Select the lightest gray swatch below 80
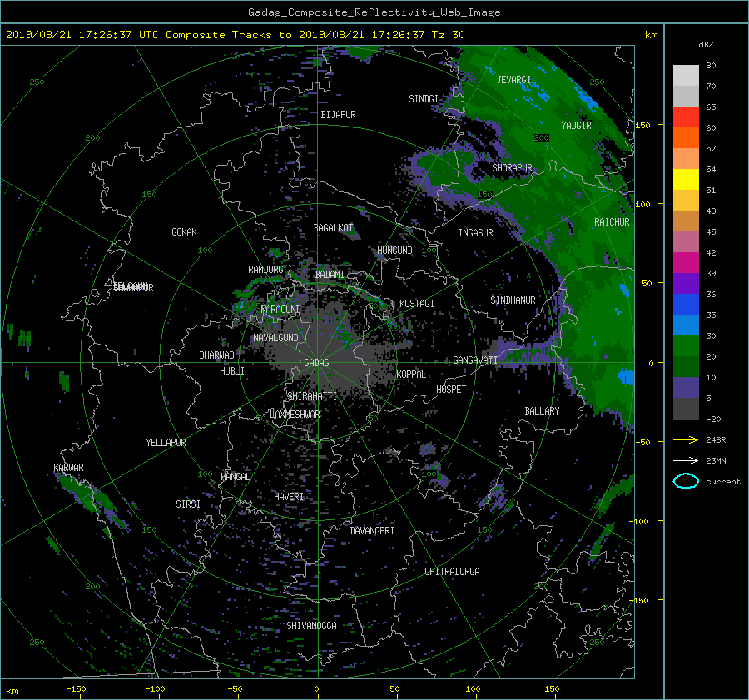This screenshot has width=749, height=700. 686,76
